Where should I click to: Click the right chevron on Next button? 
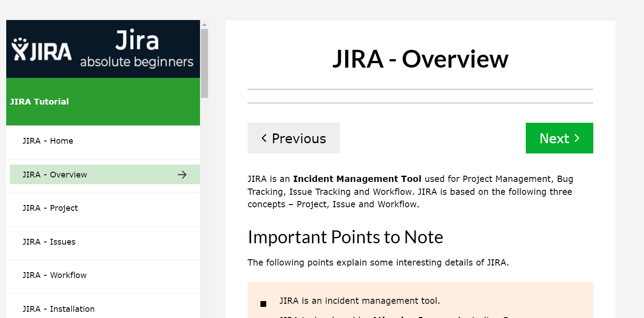tap(577, 138)
